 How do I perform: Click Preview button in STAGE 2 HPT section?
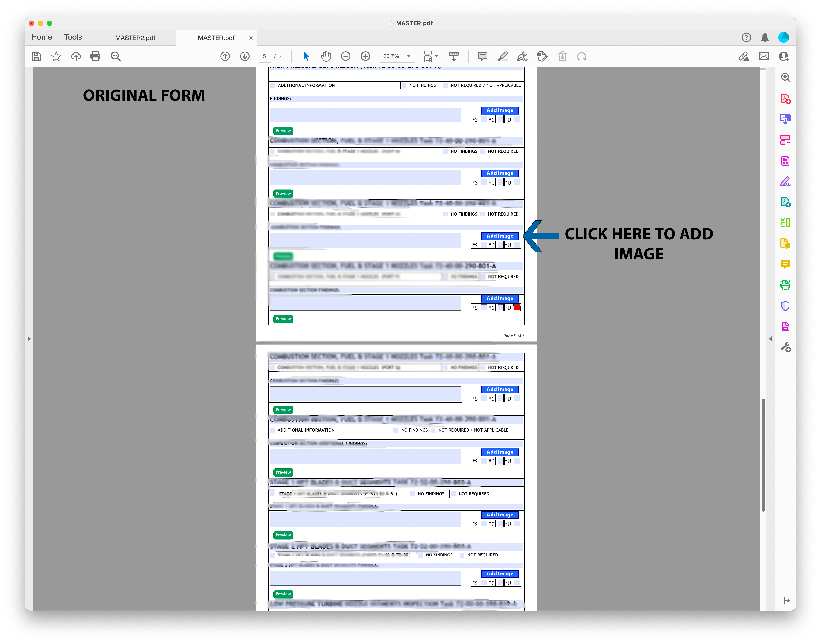(x=283, y=594)
